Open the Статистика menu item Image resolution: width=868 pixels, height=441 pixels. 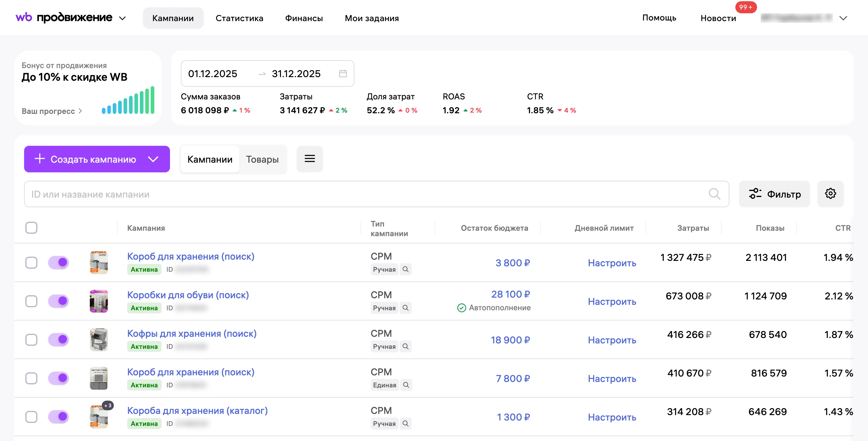[x=239, y=18]
